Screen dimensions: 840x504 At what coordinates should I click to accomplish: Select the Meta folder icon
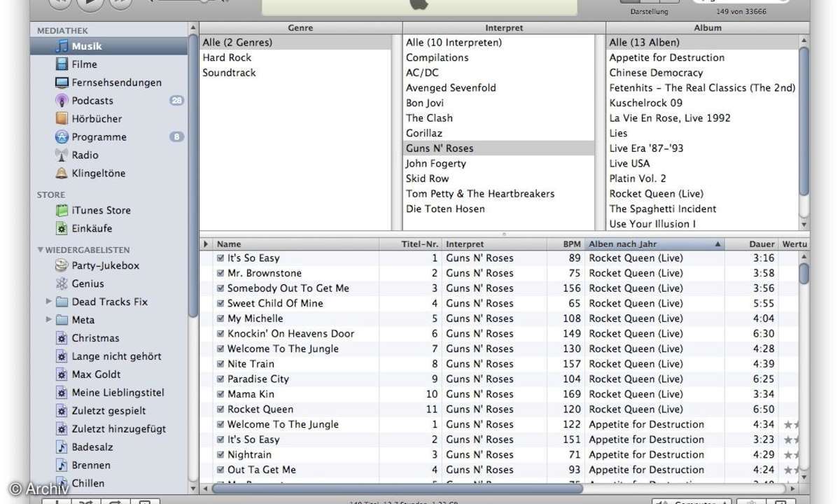pos(62,320)
